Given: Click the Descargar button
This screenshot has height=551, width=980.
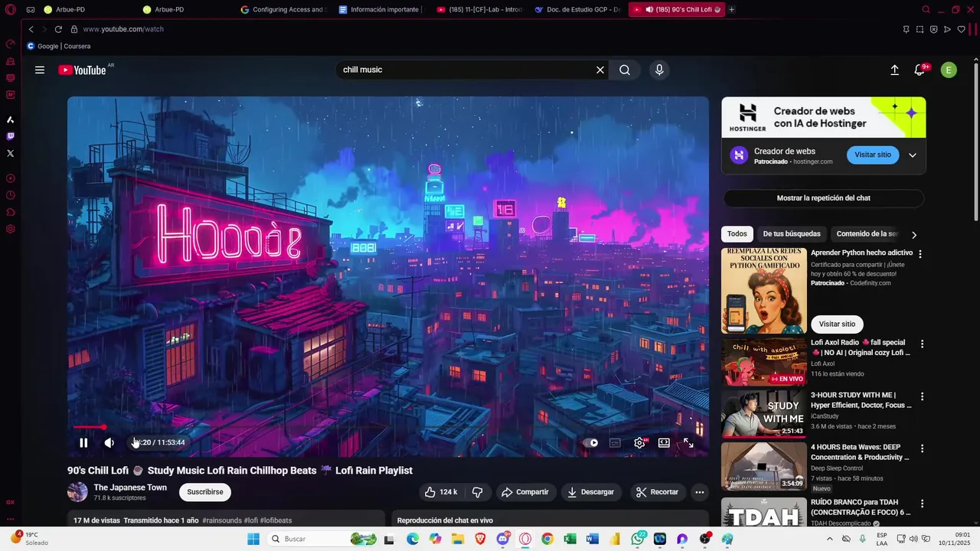Looking at the screenshot, I should coord(590,492).
